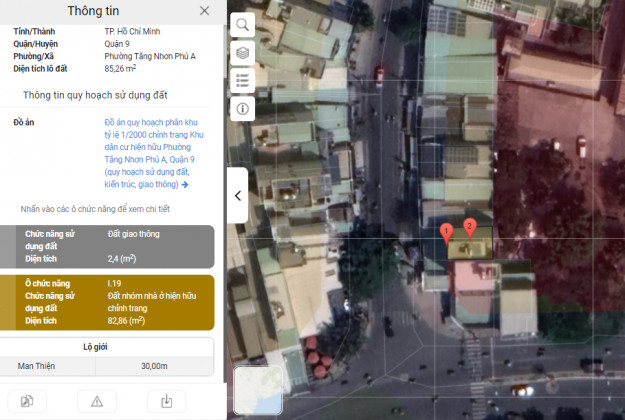Select map marker number 2
This screenshot has width=625, height=420.
click(x=470, y=229)
